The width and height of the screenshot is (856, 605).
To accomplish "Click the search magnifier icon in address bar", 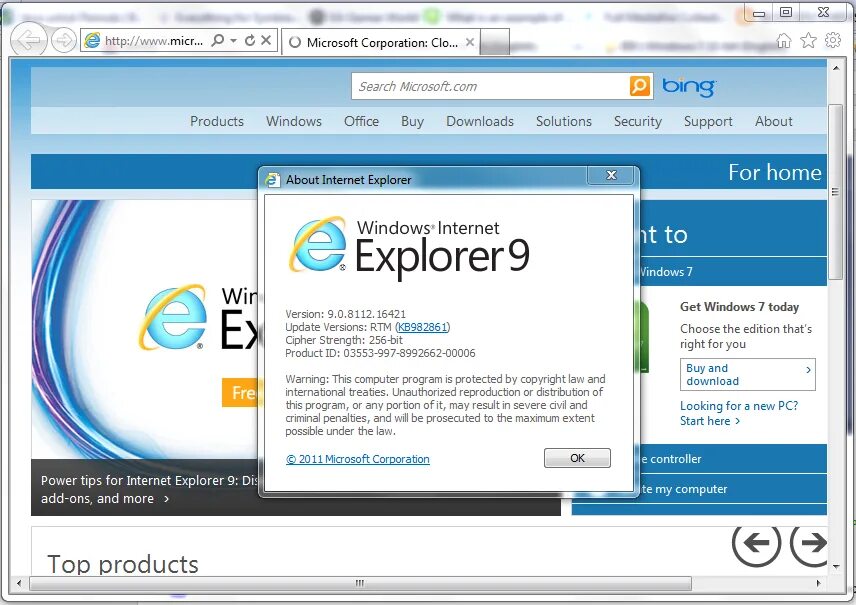I will 217,40.
